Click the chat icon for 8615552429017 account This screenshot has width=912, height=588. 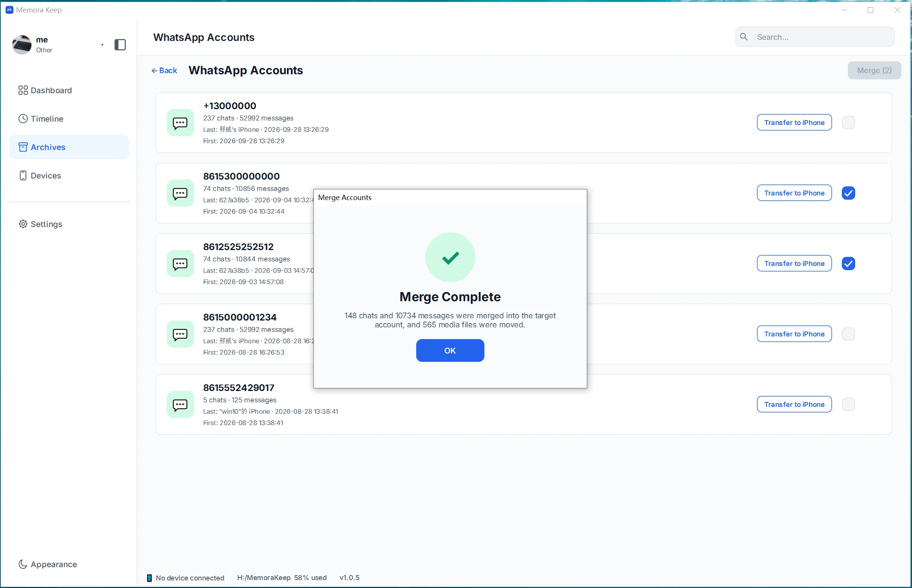tap(180, 404)
